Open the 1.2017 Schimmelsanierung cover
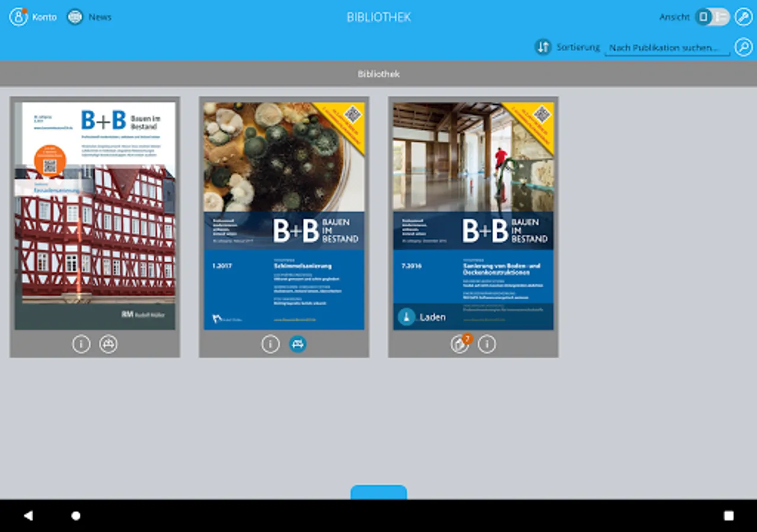This screenshot has height=532, width=757. (284, 216)
